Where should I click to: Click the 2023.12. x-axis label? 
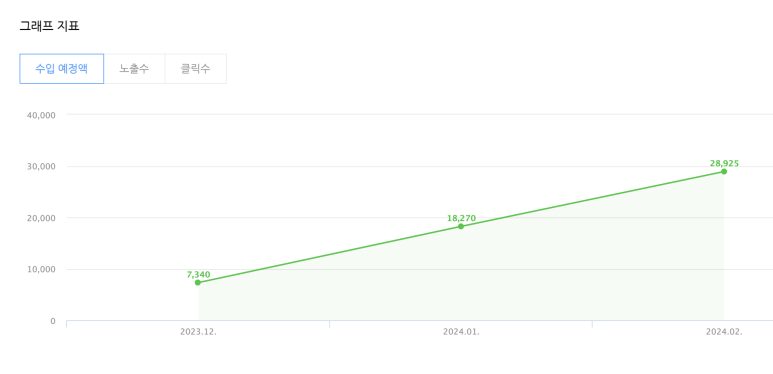tap(198, 332)
